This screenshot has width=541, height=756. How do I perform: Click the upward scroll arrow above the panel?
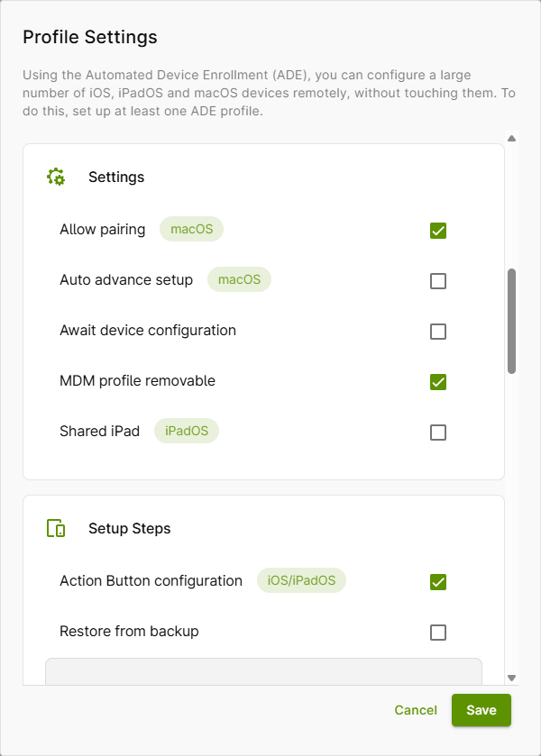click(x=511, y=138)
